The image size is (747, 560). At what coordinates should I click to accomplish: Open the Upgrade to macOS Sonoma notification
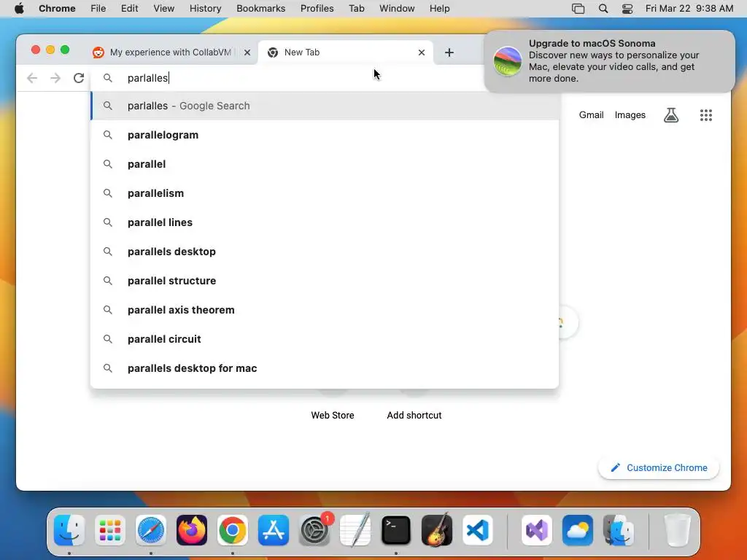609,61
